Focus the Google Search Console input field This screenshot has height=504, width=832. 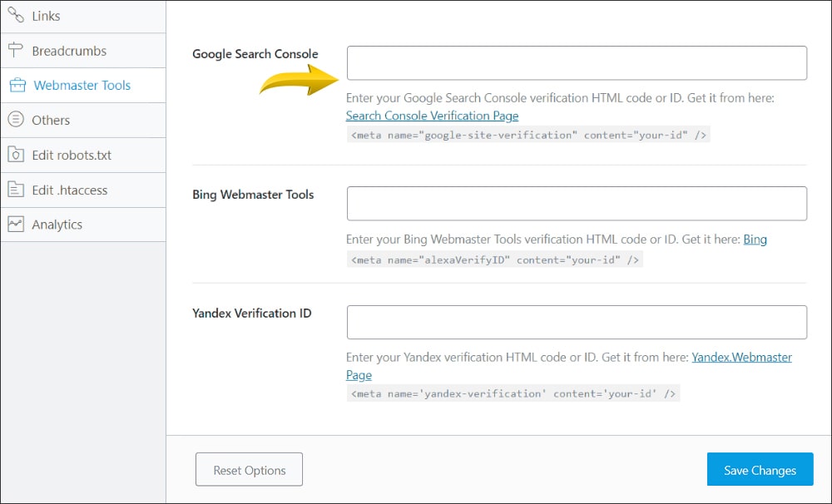pos(577,63)
